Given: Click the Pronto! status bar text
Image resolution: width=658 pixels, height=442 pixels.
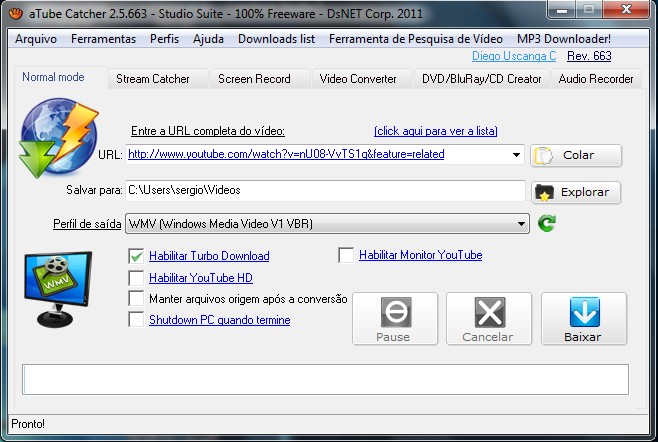Looking at the screenshot, I should tap(28, 424).
